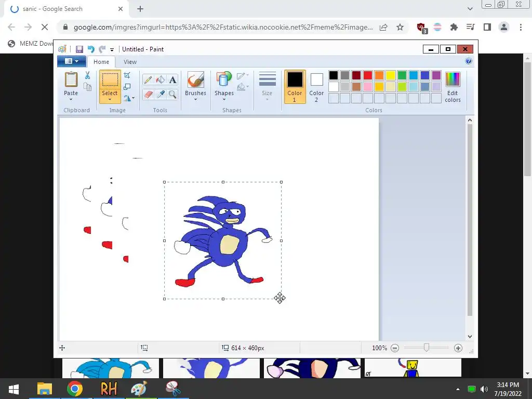Screen dimensions: 532x399
Task: Open the Chrome Extensions puzzle icon
Action: [454, 27]
